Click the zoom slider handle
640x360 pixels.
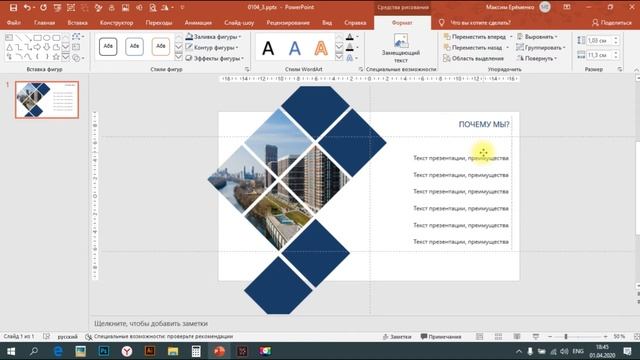[566, 336]
